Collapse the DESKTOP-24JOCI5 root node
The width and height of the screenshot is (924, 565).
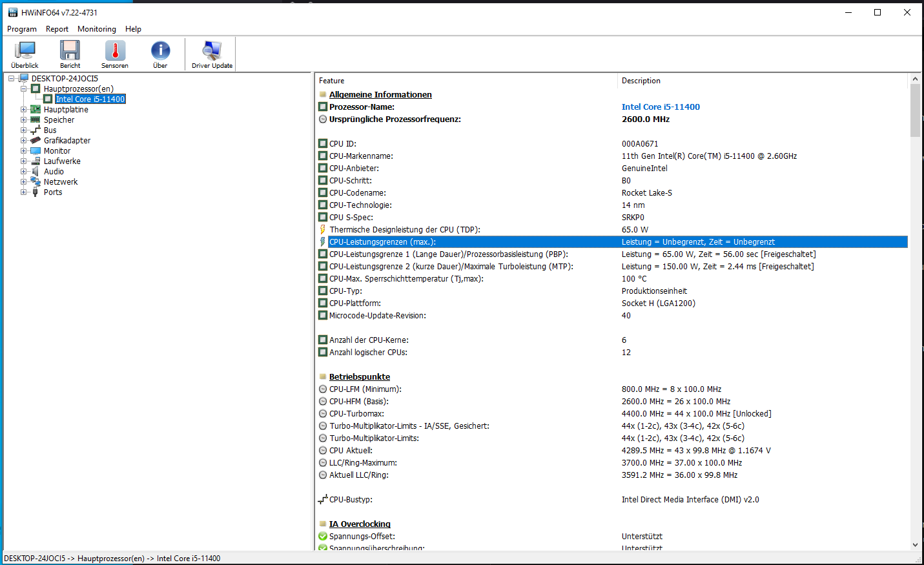point(12,78)
